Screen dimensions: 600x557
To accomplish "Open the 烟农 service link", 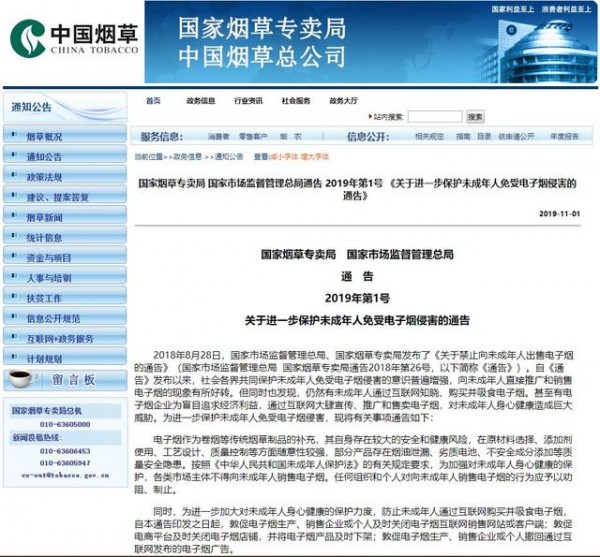I will [x=290, y=137].
